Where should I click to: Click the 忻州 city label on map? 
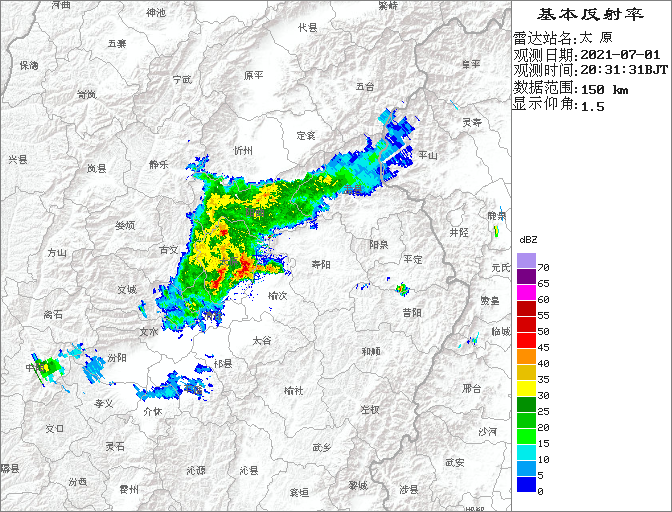pos(242,150)
